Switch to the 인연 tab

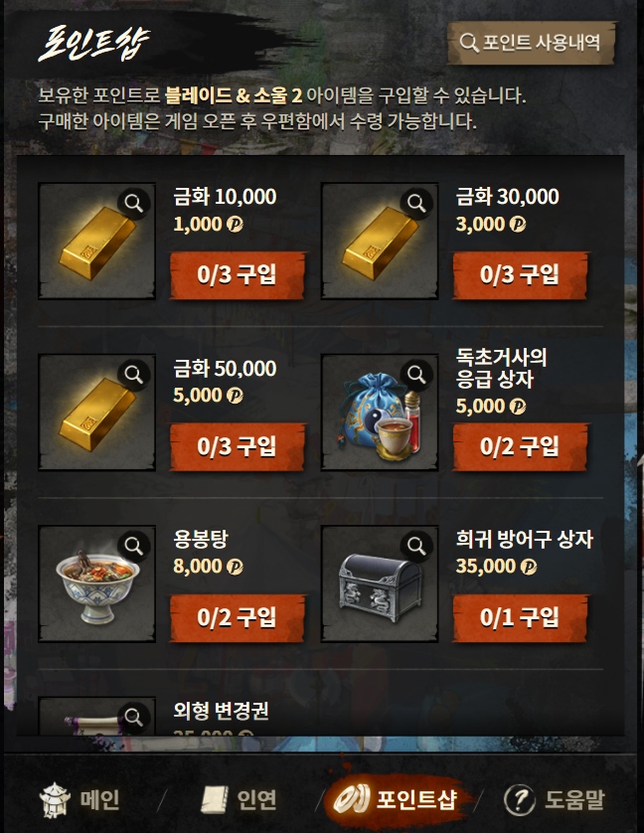[240, 799]
